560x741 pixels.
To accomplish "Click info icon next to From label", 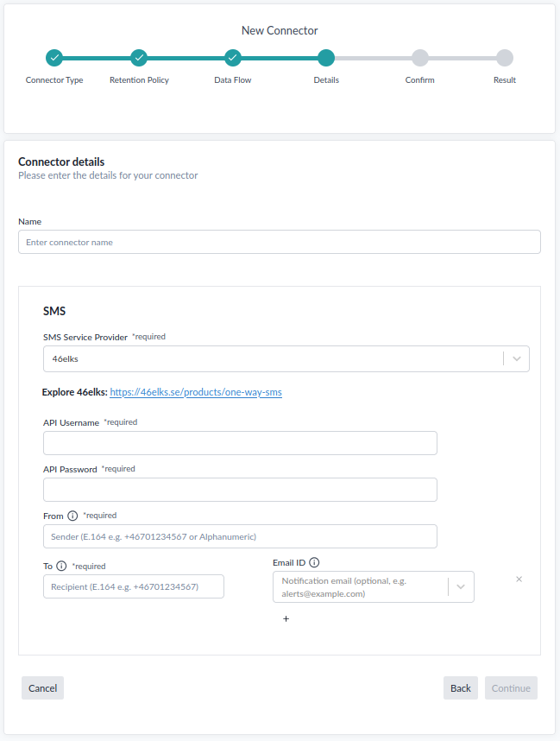I will (72, 516).
